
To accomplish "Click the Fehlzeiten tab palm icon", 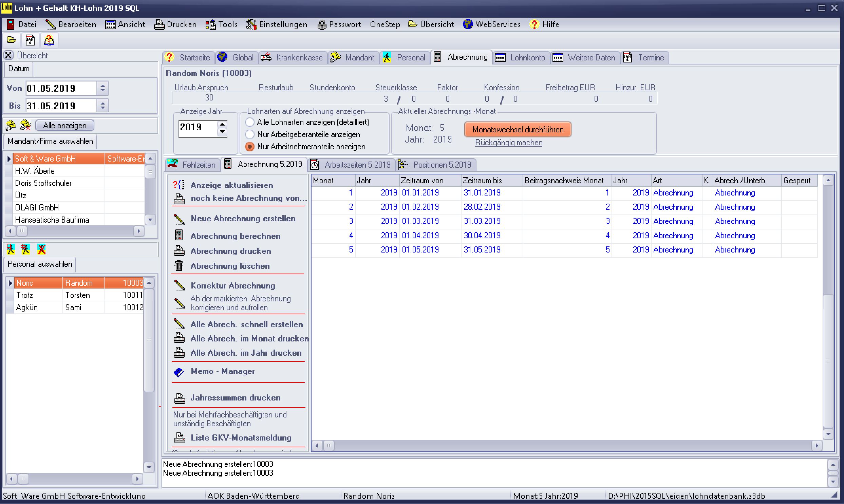I will pos(172,164).
